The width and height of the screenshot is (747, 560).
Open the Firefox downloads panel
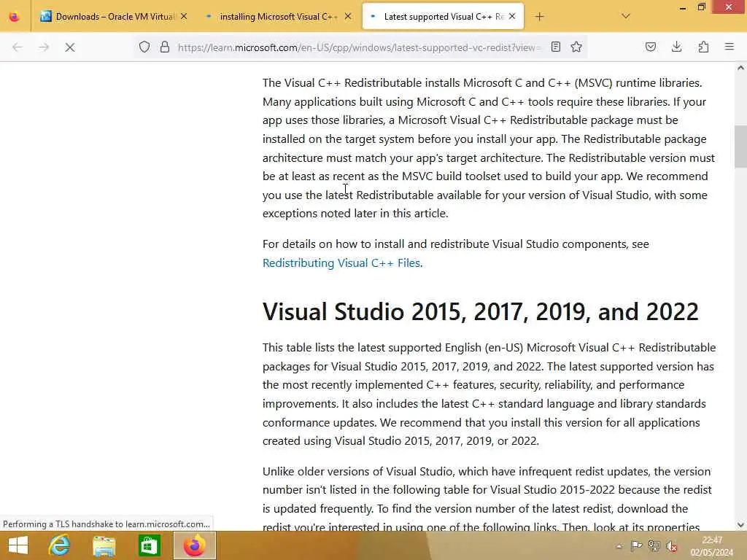[676, 47]
